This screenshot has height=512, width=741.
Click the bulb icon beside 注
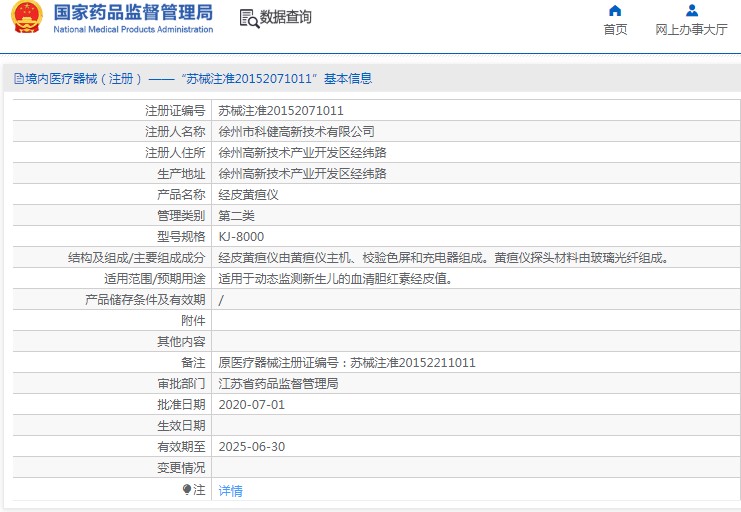coord(186,490)
